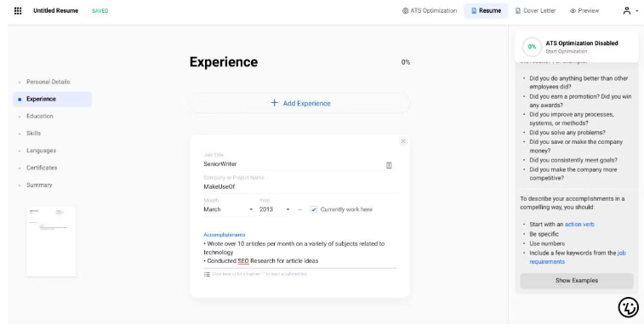Image resolution: width=644 pixels, height=331 pixels.
Task: Close the experience card with X icon
Action: tap(403, 141)
